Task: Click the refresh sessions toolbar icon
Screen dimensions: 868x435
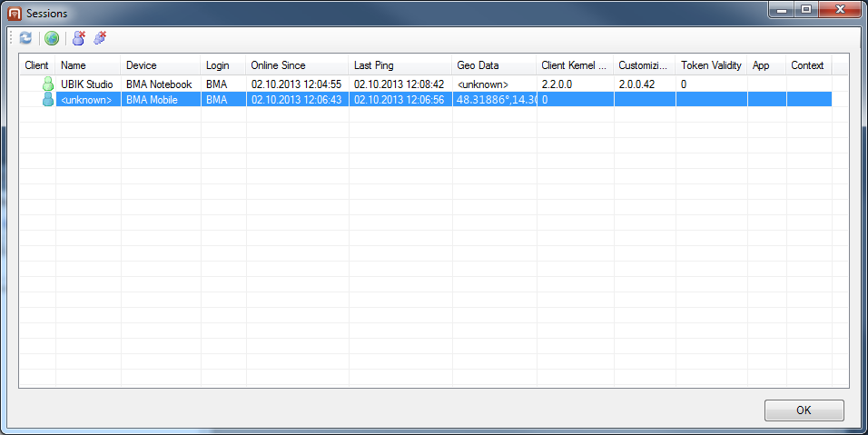Action: [25, 38]
